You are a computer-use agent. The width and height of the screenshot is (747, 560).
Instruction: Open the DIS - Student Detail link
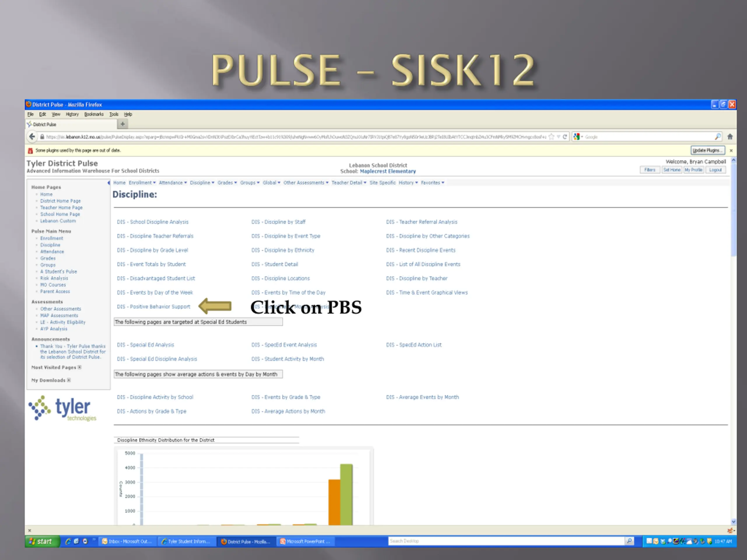(275, 264)
